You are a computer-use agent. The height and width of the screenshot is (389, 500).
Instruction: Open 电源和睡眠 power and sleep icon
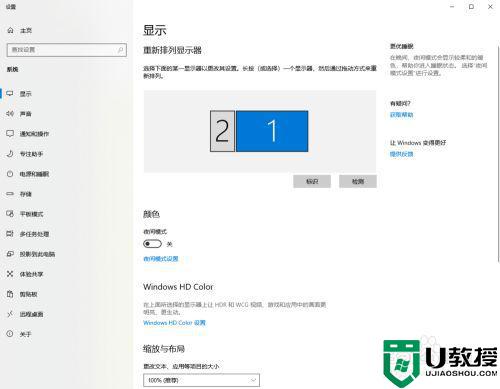[10, 174]
